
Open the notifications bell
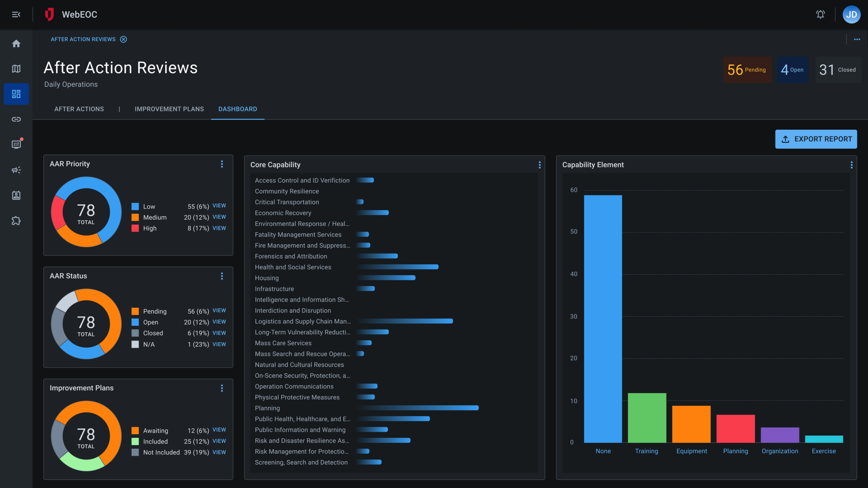[820, 14]
